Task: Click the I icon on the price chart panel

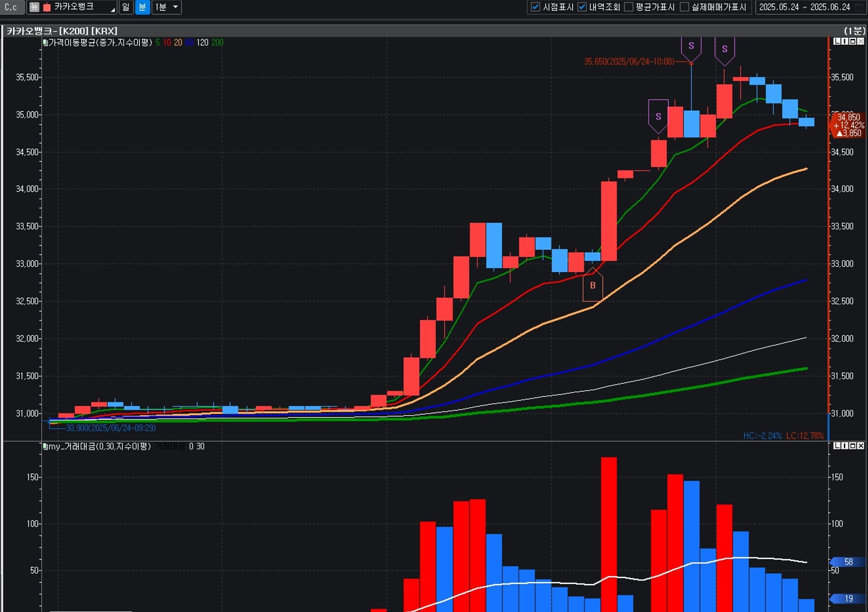Action: pyautogui.click(x=844, y=41)
